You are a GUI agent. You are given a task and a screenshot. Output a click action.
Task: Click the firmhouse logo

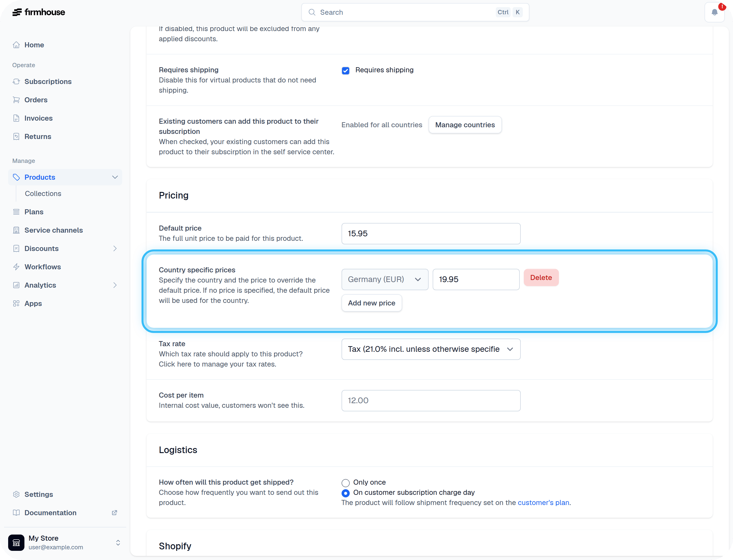tap(39, 12)
